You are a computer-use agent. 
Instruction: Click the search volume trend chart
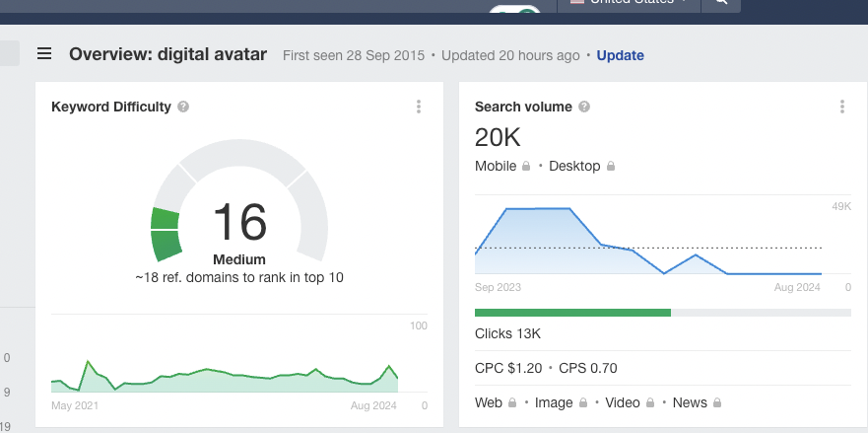648,240
